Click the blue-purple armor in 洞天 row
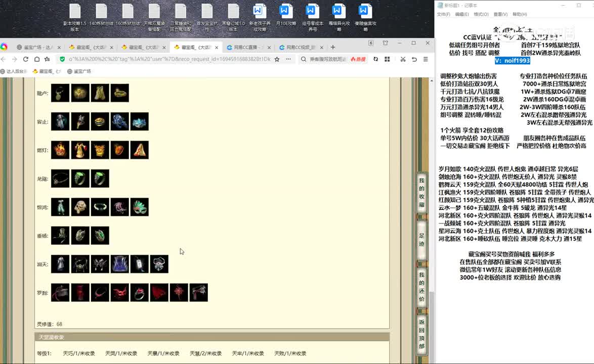 click(x=120, y=264)
